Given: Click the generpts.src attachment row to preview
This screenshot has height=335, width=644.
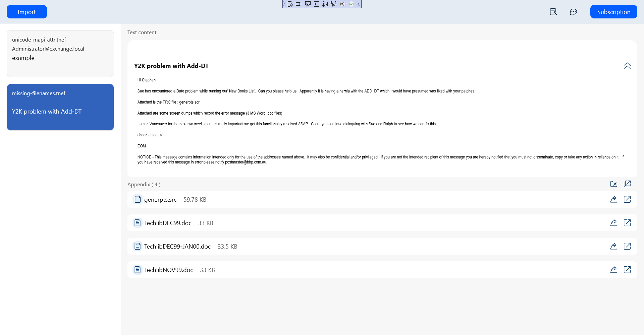Looking at the screenshot, I should point(235,199).
